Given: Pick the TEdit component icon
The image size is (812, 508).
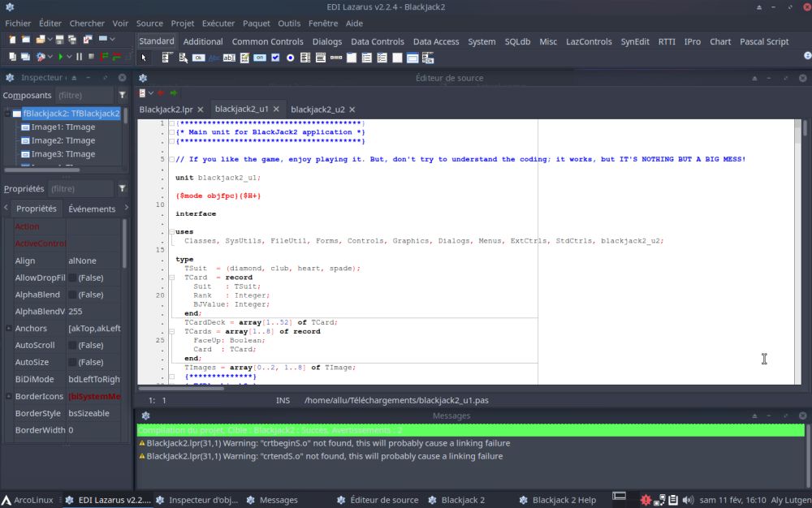Looking at the screenshot, I should pos(230,58).
